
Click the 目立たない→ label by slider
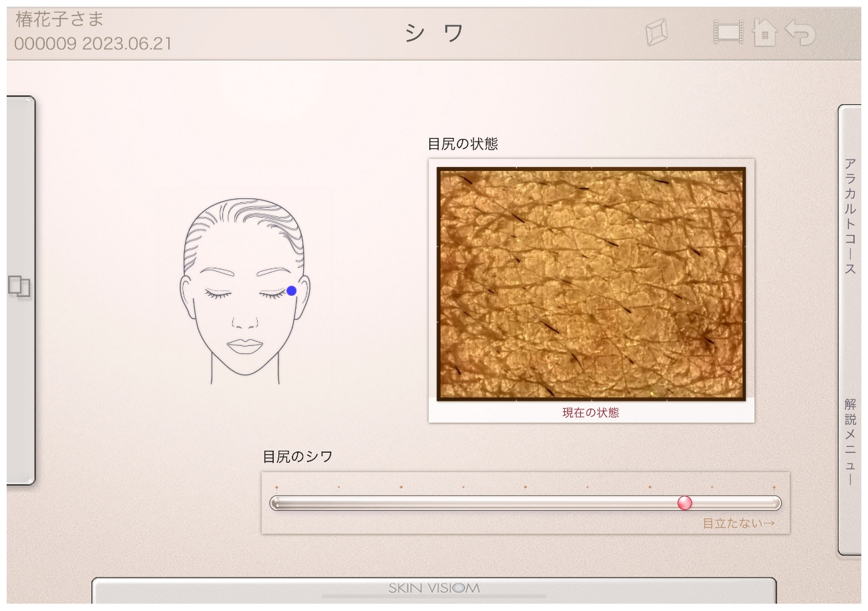coord(738,523)
